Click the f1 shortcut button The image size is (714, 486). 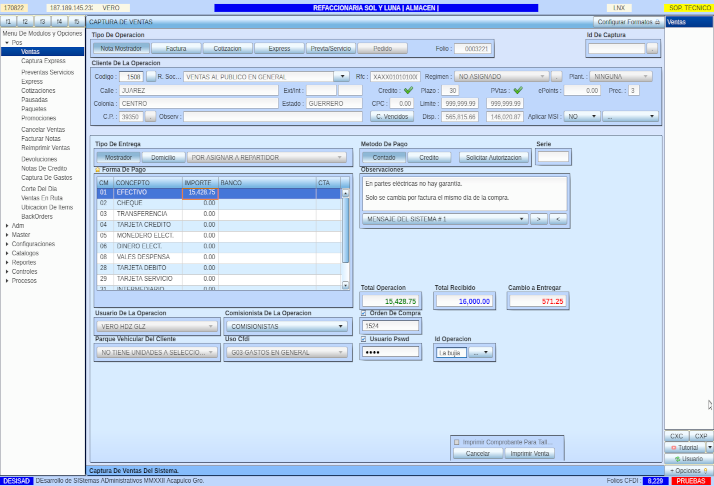8,21
